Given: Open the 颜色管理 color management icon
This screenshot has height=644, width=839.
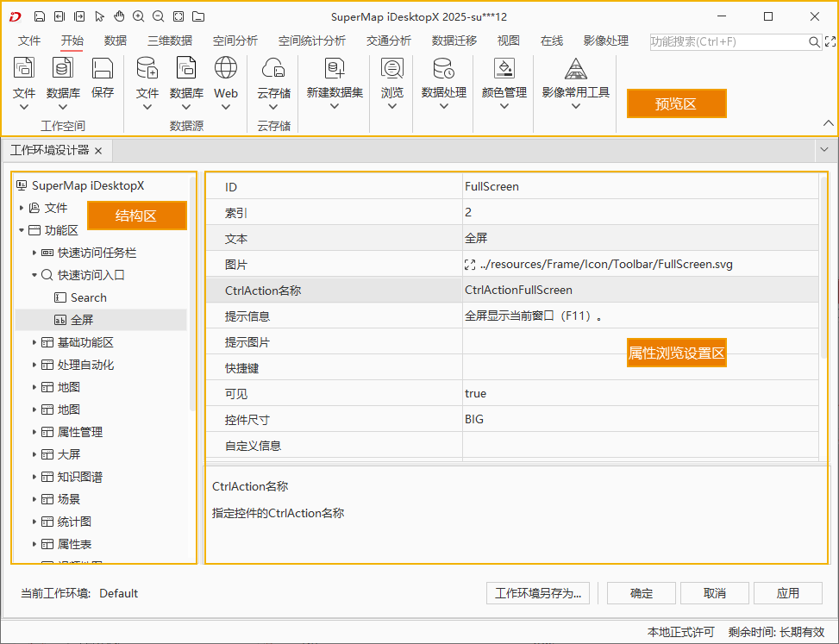Looking at the screenshot, I should (x=504, y=69).
